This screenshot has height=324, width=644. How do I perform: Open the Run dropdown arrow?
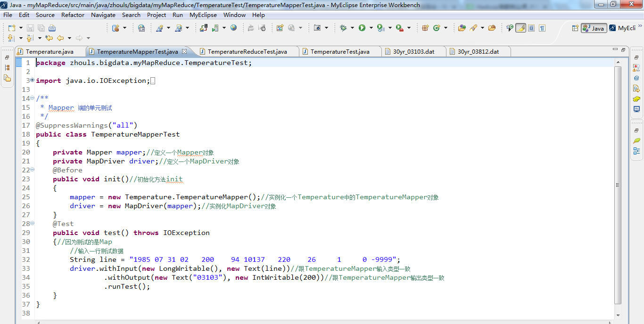click(x=371, y=28)
